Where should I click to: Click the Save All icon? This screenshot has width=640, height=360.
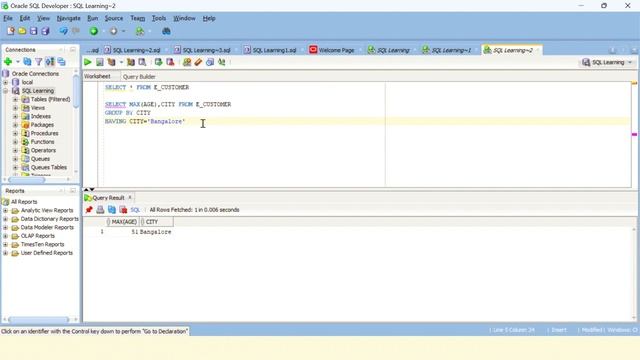click(x=45, y=31)
